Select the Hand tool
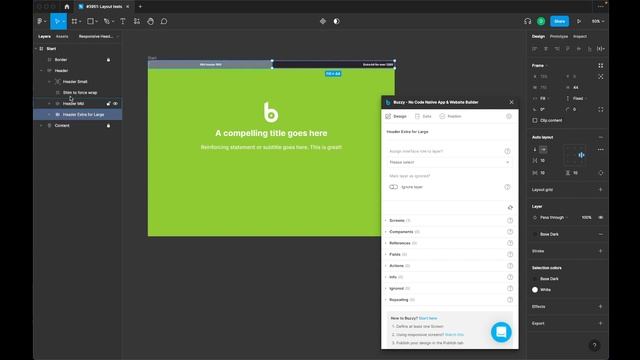Viewport: 640px width, 360px height. point(151,21)
